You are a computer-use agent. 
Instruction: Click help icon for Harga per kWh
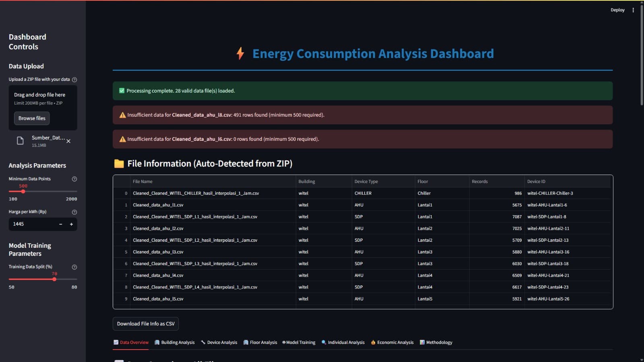[x=74, y=212]
